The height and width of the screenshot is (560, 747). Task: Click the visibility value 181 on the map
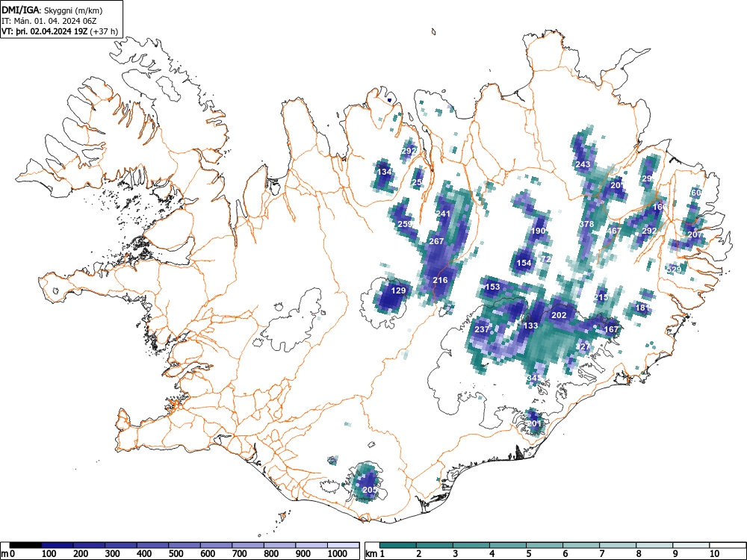tap(642, 308)
